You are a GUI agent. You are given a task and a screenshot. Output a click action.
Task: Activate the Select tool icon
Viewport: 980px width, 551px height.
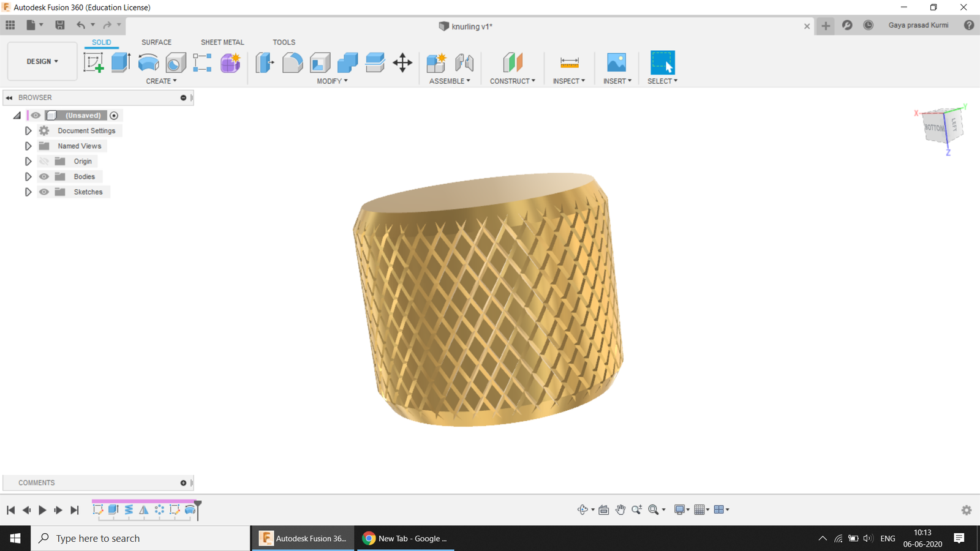pyautogui.click(x=662, y=62)
